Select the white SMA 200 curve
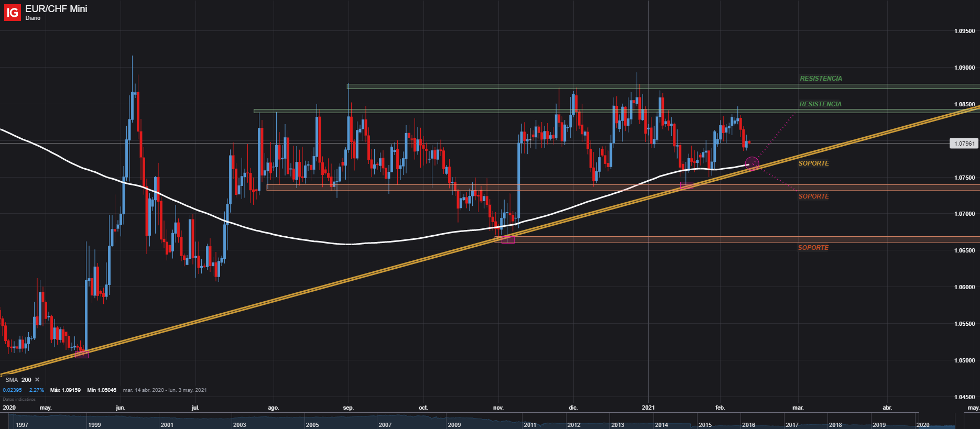Image resolution: width=980 pixels, height=429 pixels. (x=349, y=244)
